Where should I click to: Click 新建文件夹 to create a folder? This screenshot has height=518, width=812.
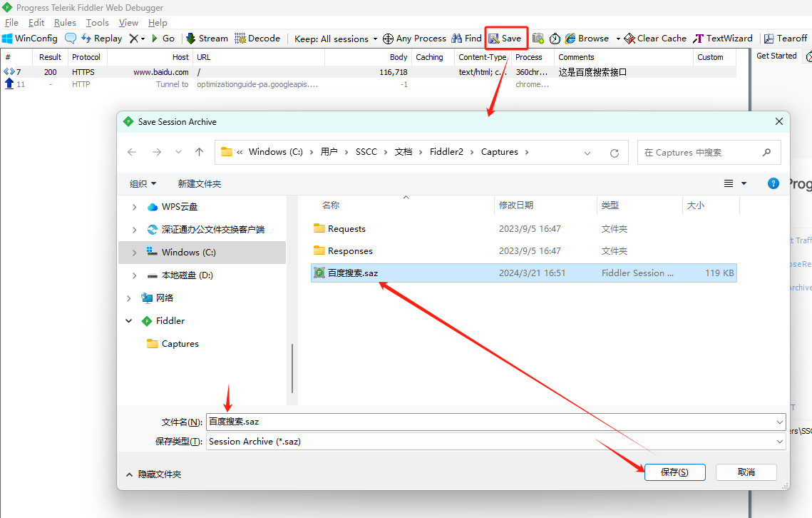(x=200, y=183)
